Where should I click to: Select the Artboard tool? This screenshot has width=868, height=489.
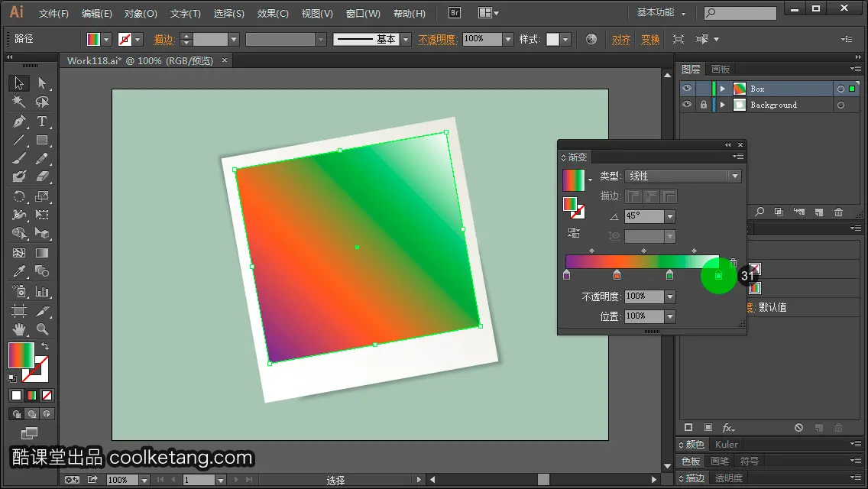tap(19, 311)
